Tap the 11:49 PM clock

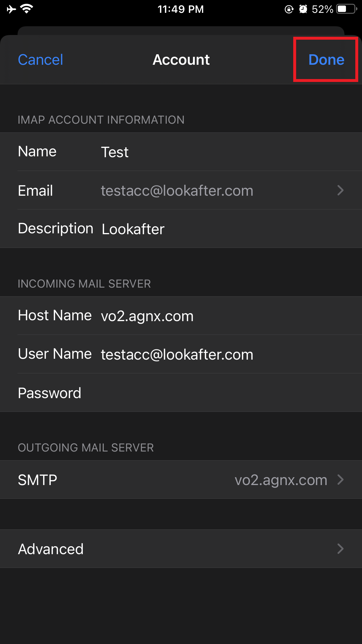click(x=181, y=9)
